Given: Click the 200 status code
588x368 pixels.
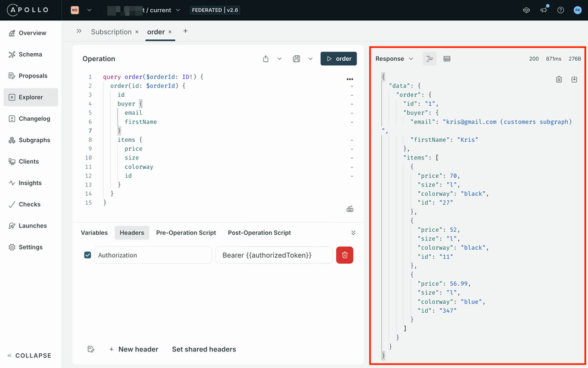Looking at the screenshot, I should point(534,59).
